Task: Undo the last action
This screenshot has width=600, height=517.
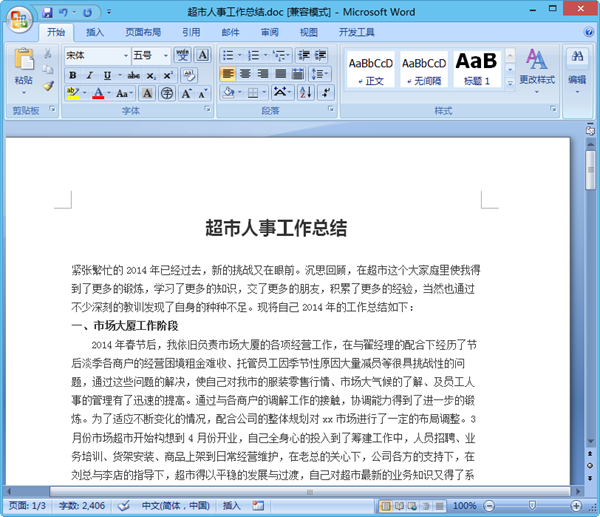Action: click(x=64, y=13)
